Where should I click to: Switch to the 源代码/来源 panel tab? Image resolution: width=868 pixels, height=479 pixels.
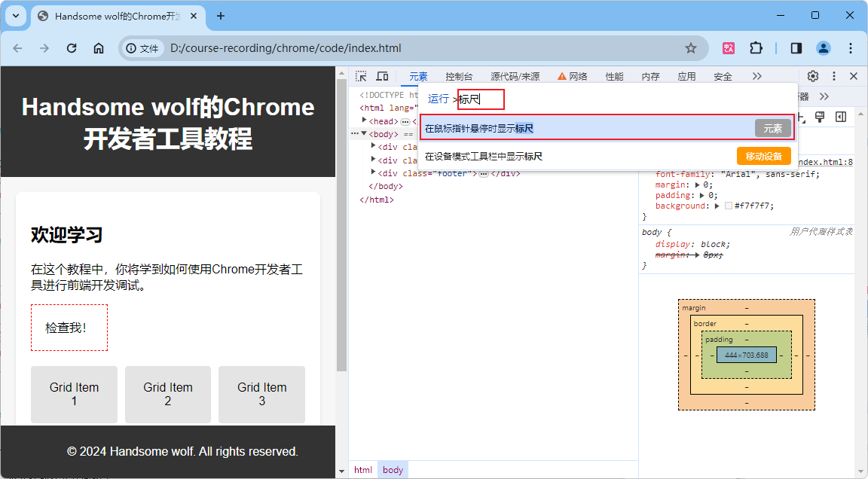click(515, 76)
